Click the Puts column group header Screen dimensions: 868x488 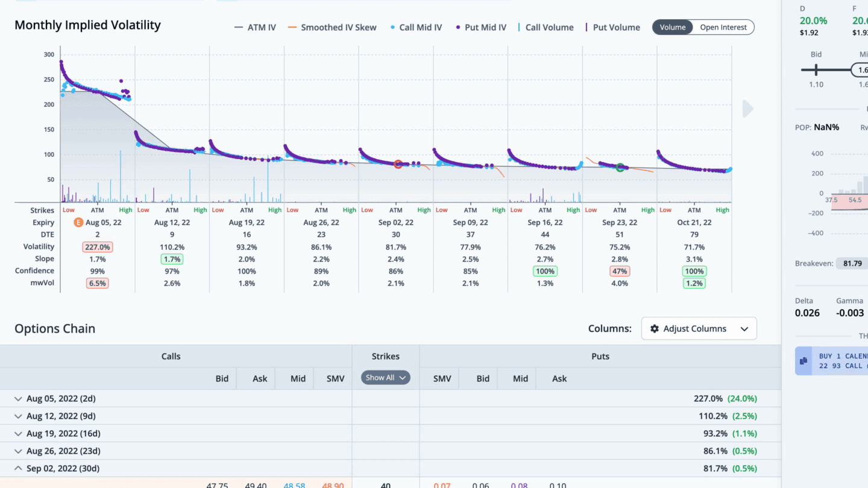(600, 356)
